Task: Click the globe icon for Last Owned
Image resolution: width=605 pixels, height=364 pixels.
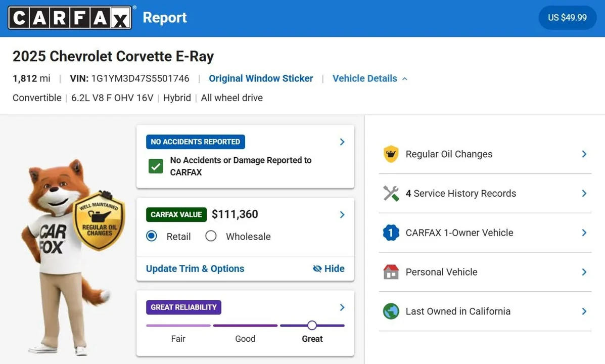Action: point(391,311)
